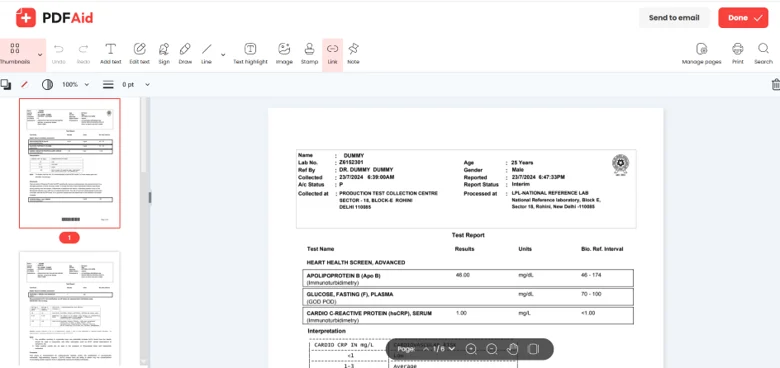Click the Send to email button

[x=674, y=17]
